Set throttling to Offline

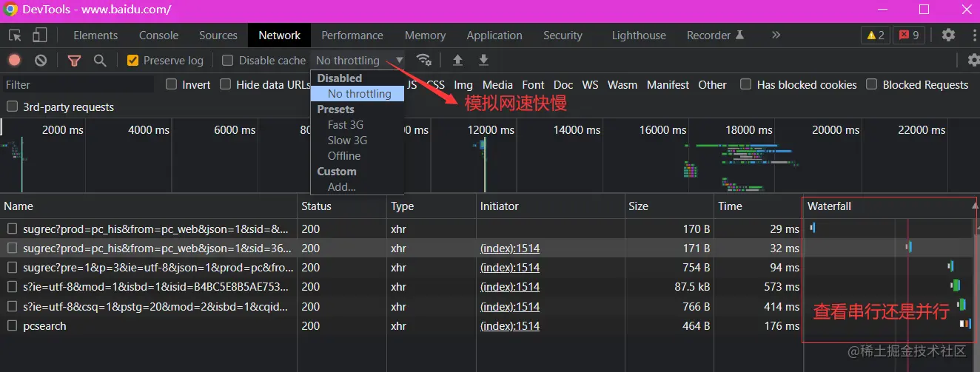[344, 156]
